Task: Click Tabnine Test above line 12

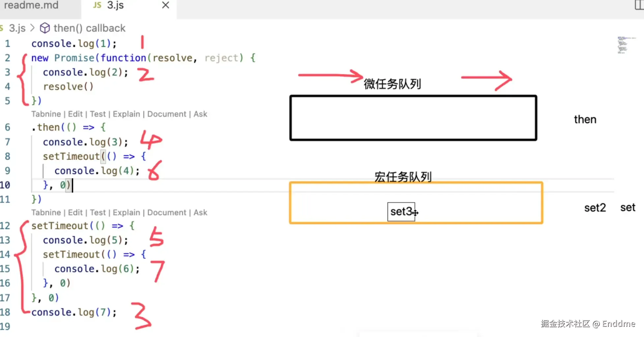Action: 98,213
